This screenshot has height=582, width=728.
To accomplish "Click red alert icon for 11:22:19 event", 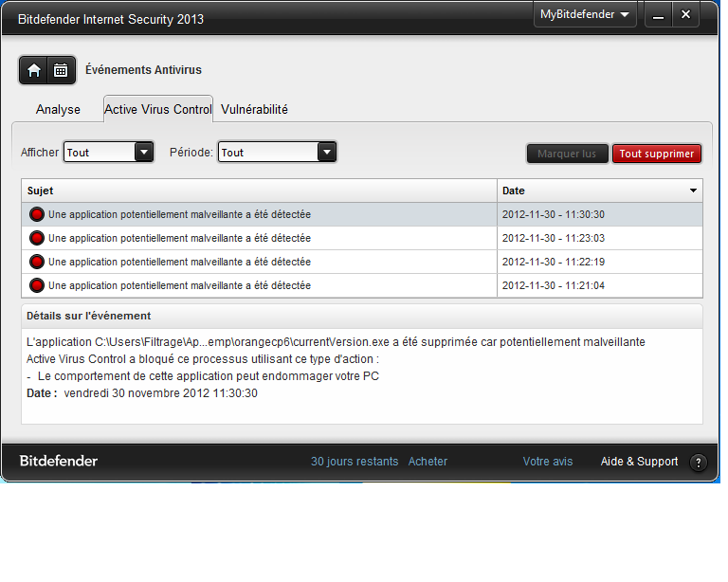I will pos(37,262).
